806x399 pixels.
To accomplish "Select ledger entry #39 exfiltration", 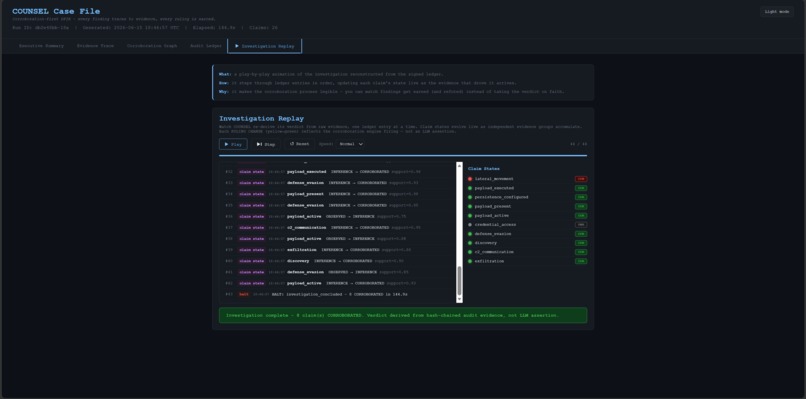I will [x=338, y=249].
